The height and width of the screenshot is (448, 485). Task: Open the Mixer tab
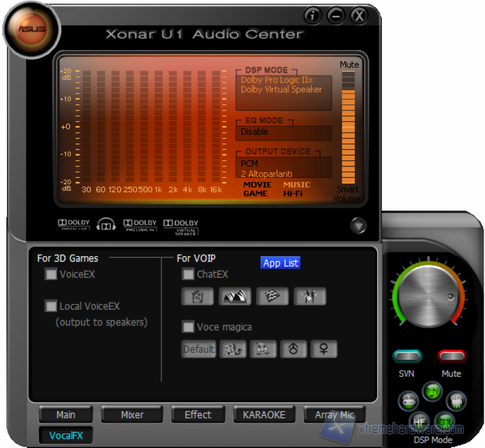click(132, 415)
